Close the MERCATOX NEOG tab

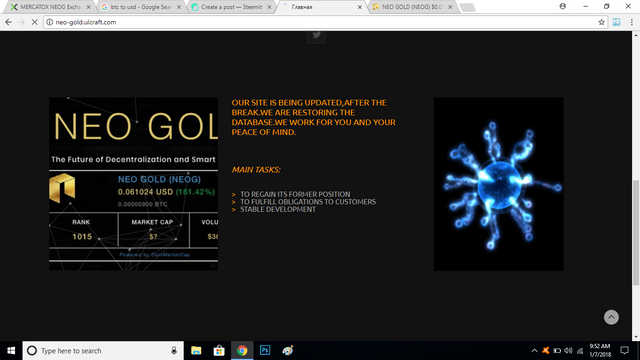click(x=89, y=7)
